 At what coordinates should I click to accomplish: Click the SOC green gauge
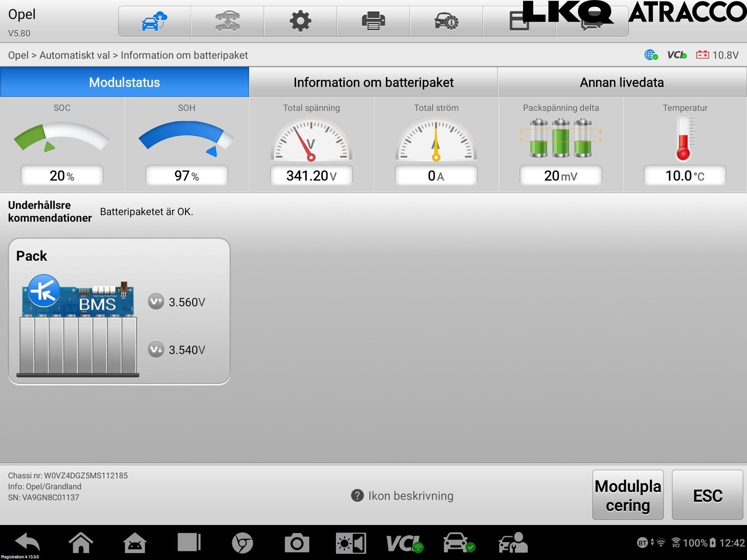pyautogui.click(x=62, y=137)
